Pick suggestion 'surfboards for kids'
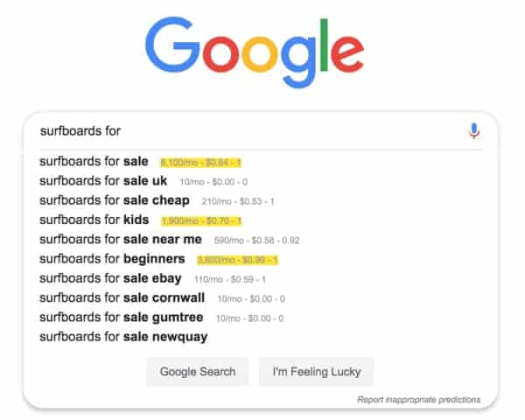 coord(94,220)
